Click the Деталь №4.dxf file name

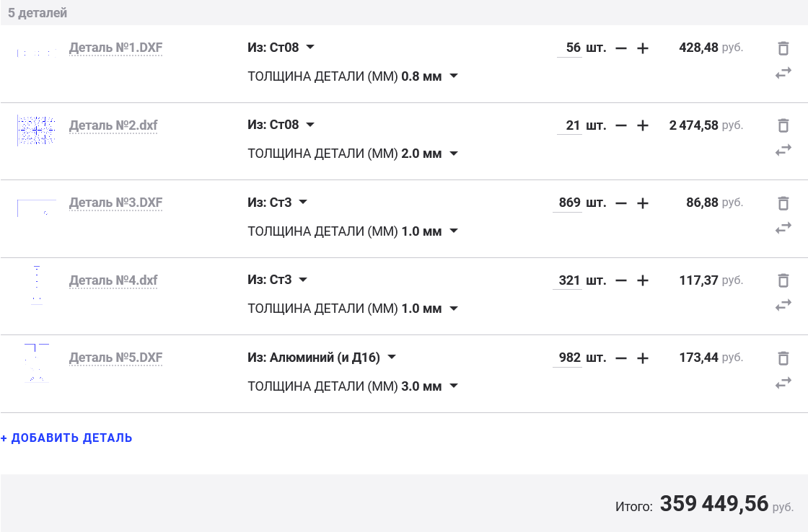coord(113,280)
